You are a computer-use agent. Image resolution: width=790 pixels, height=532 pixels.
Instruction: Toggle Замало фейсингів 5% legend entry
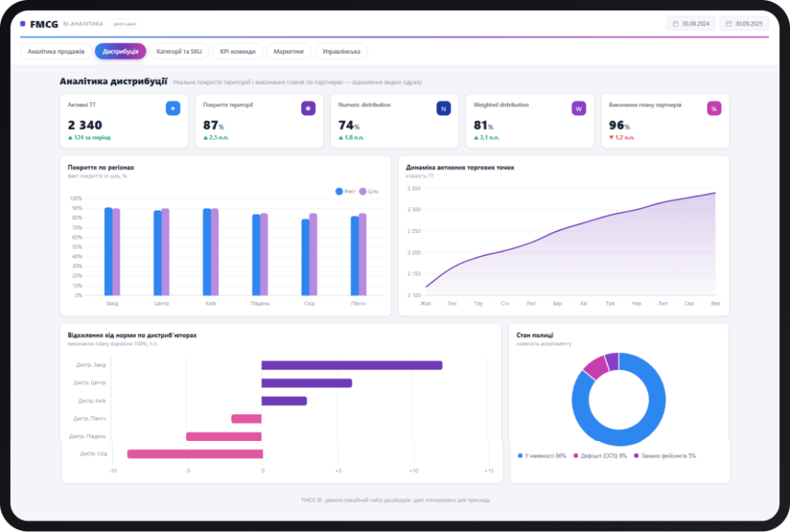(x=664, y=456)
